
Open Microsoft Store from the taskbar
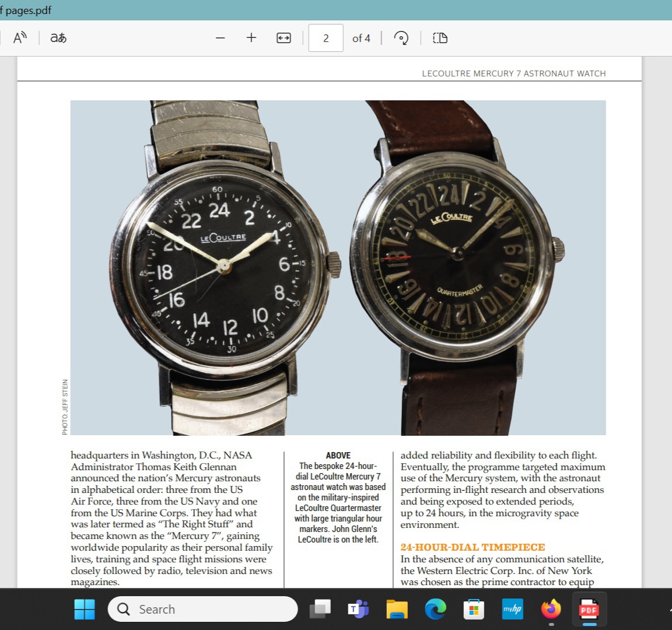(x=474, y=609)
